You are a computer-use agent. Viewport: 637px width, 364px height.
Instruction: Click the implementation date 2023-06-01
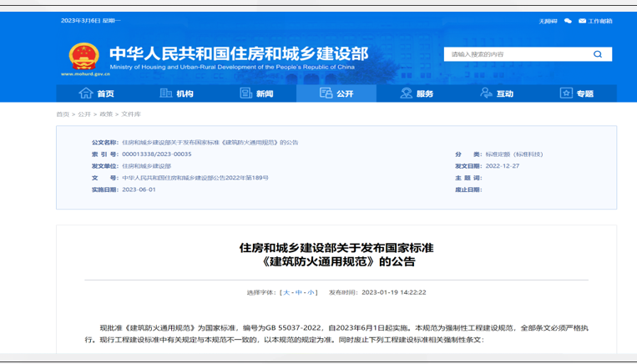click(139, 190)
